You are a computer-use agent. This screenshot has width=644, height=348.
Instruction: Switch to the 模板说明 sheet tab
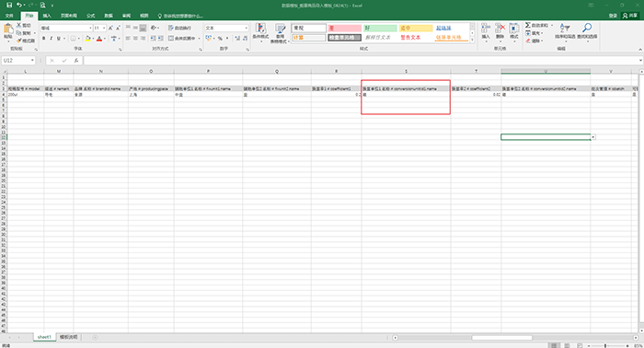click(69, 337)
